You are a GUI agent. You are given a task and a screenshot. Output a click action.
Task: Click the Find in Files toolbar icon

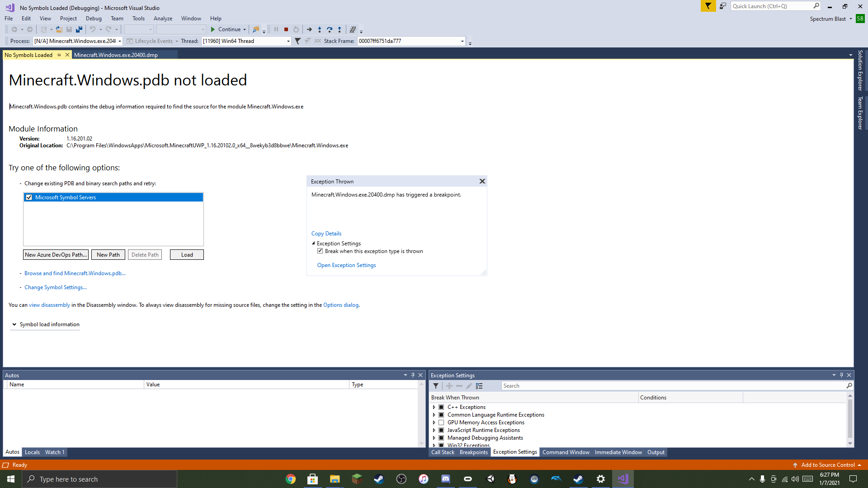click(256, 29)
